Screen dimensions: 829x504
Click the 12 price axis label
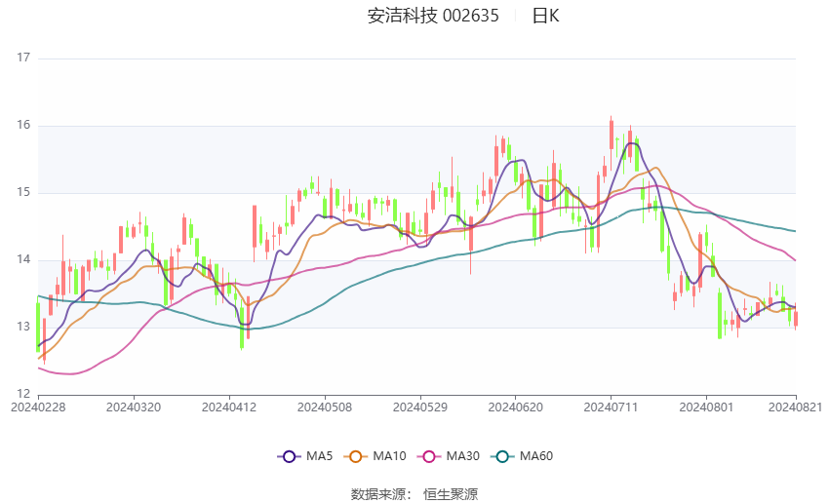point(23,394)
